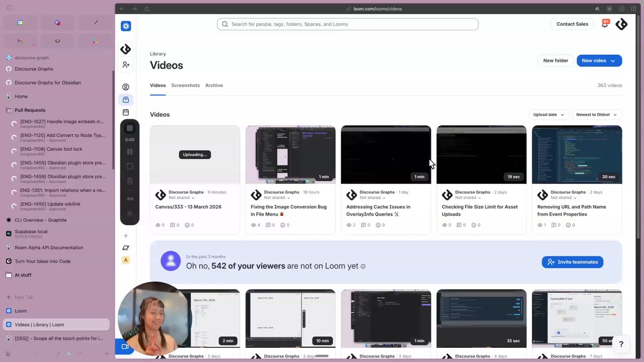Open the help question mark button

tap(621, 344)
